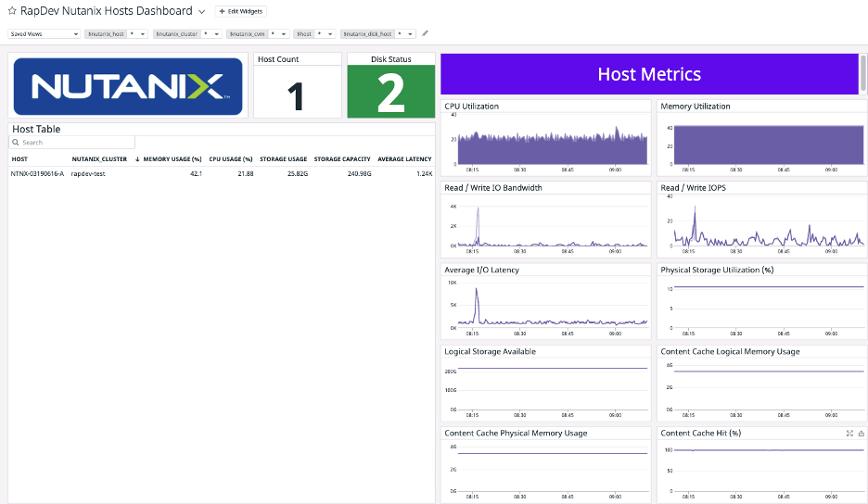Select host NTNX-03190616-A row
The width and height of the screenshot is (868, 504).
tap(222, 174)
